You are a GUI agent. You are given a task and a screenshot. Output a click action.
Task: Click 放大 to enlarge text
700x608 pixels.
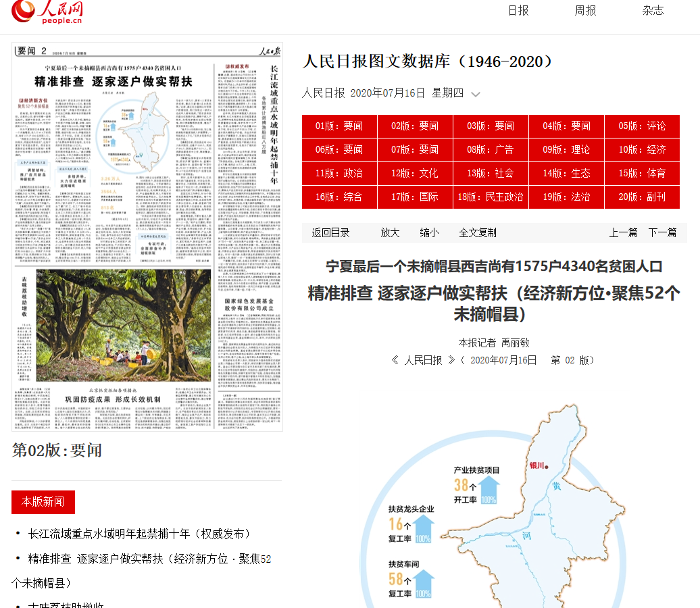click(390, 232)
